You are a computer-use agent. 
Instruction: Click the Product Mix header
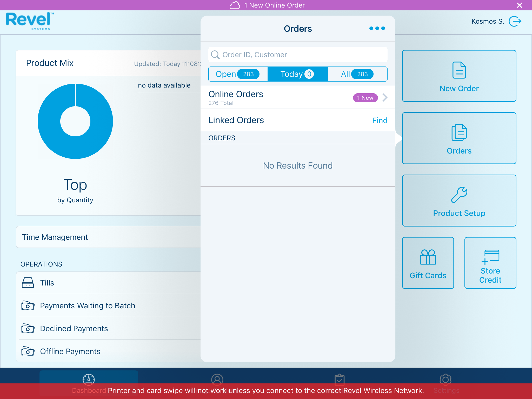(x=50, y=63)
